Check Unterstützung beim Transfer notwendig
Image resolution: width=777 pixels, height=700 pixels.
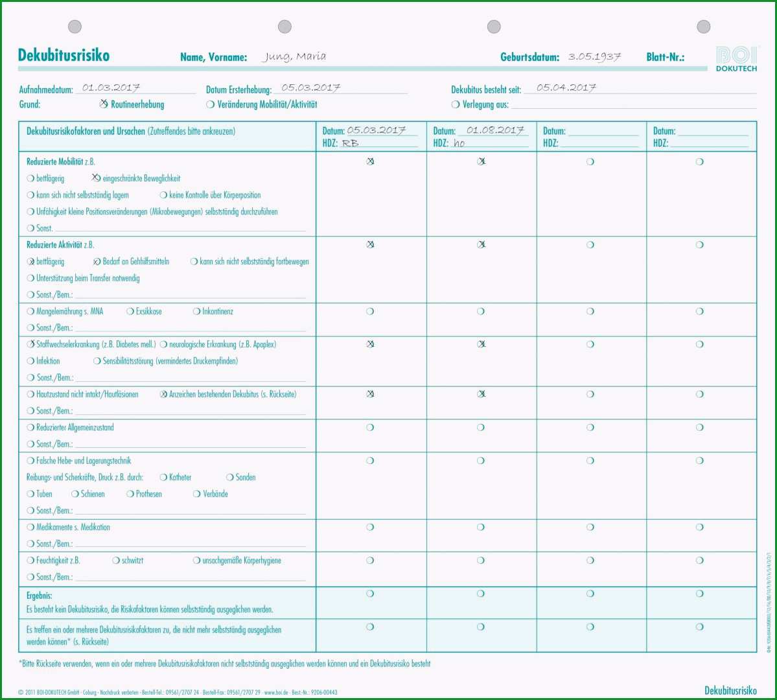[x=30, y=278]
